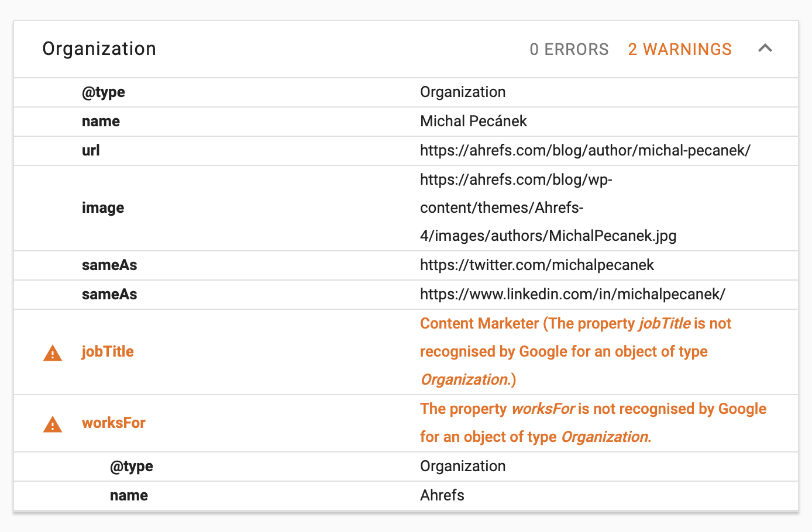
Task: Click the worksFor warning triangle icon
Action: (52, 423)
